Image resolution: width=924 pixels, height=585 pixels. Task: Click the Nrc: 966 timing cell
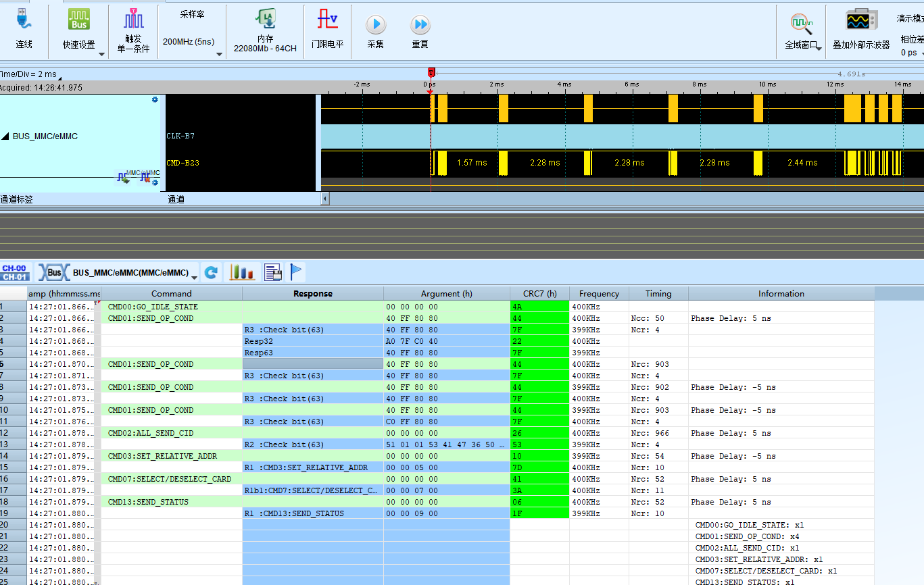coord(658,433)
